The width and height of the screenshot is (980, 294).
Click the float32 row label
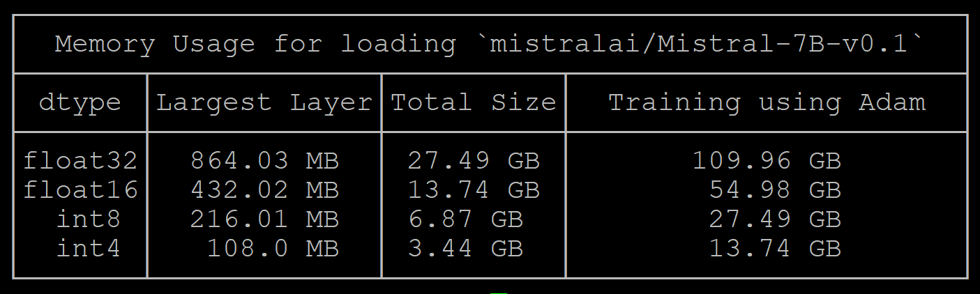(x=80, y=161)
